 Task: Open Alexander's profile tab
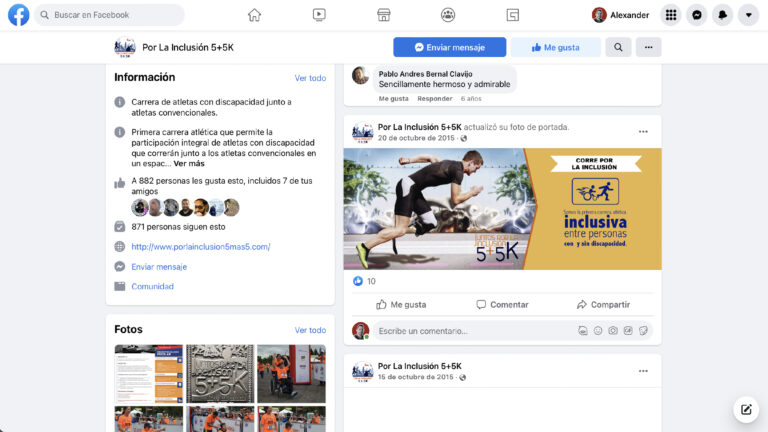621,15
